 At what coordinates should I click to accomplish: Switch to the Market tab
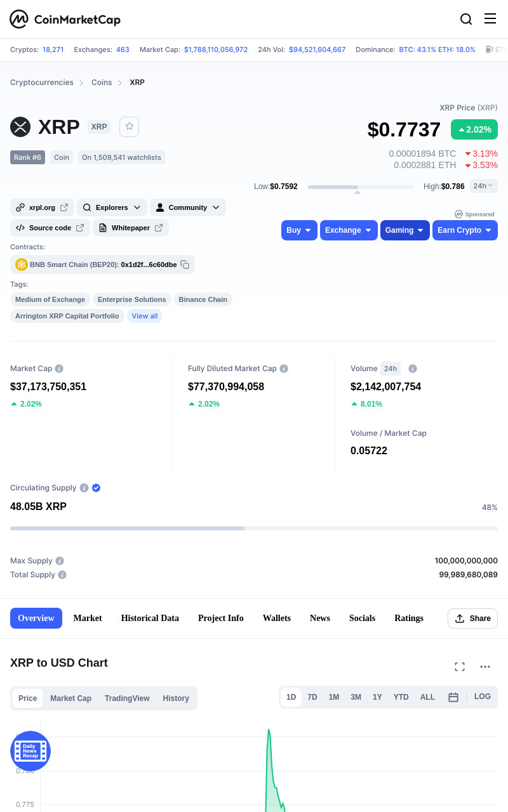[88, 619]
